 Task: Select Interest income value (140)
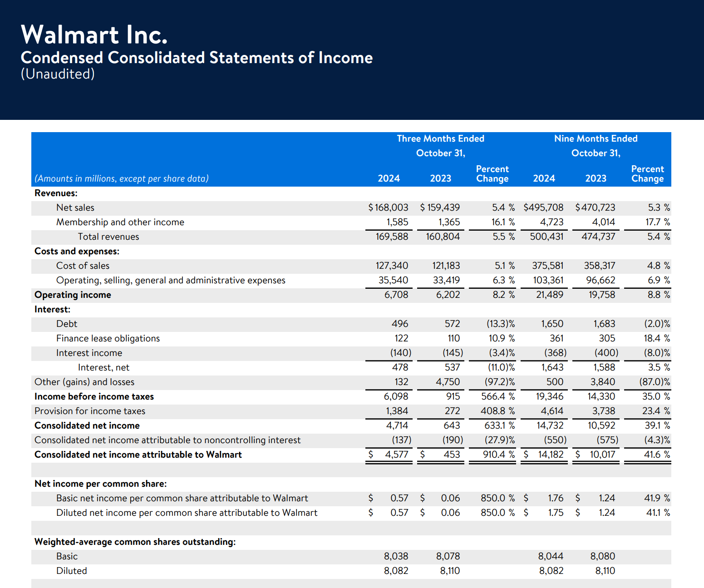pos(401,353)
